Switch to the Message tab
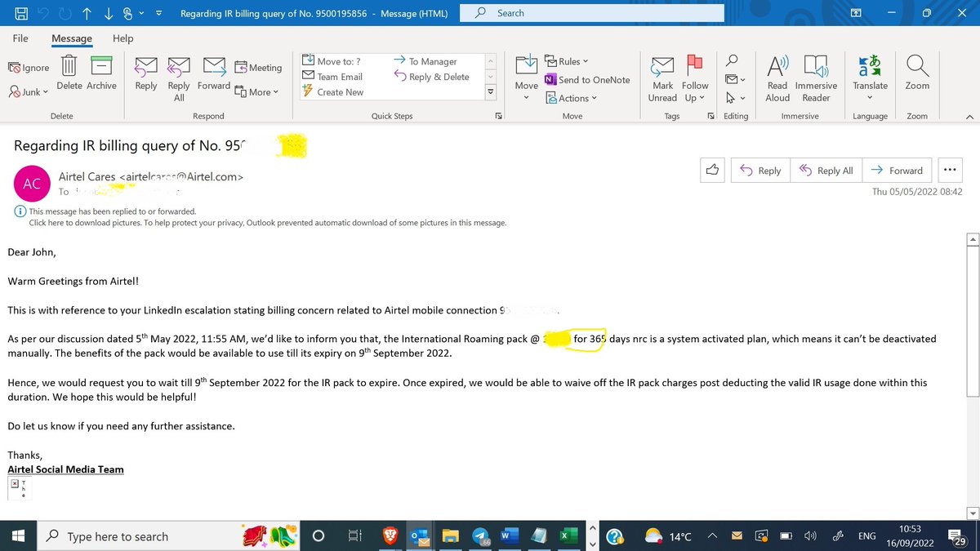This screenshot has width=980, height=551. pyautogui.click(x=72, y=38)
